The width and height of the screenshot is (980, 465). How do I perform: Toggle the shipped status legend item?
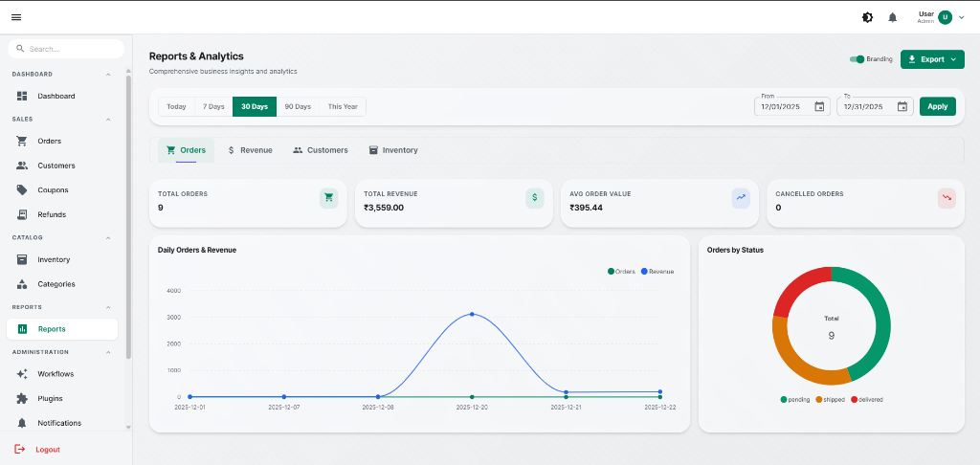(x=830, y=399)
